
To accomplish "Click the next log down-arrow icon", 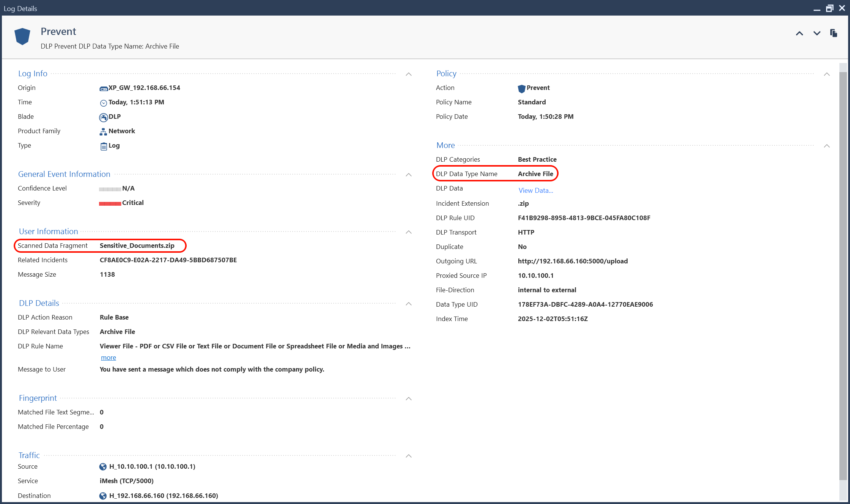I will pos(817,33).
